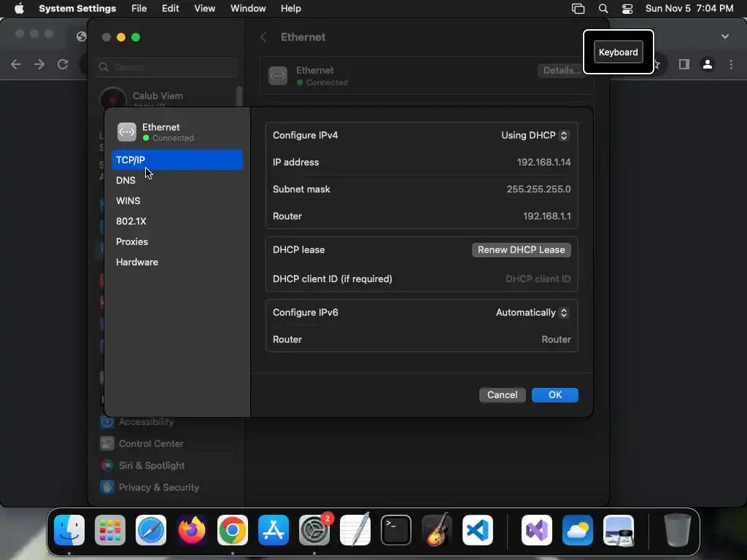Click the Keyboard button

coord(619,52)
